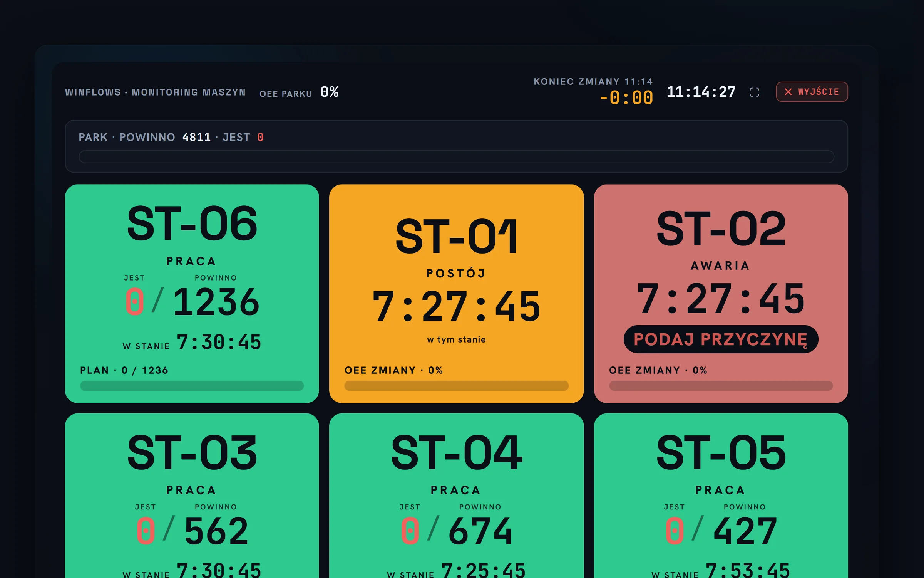Image resolution: width=924 pixels, height=578 pixels.
Task: Click ST-01 downtime timer 7:27:45
Action: pyautogui.click(x=456, y=307)
